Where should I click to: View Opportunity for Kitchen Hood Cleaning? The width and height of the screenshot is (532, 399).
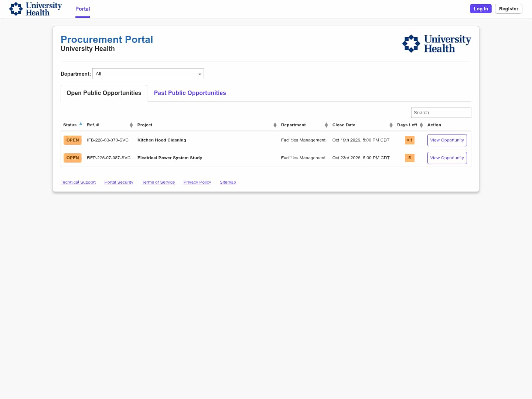pyautogui.click(x=447, y=140)
